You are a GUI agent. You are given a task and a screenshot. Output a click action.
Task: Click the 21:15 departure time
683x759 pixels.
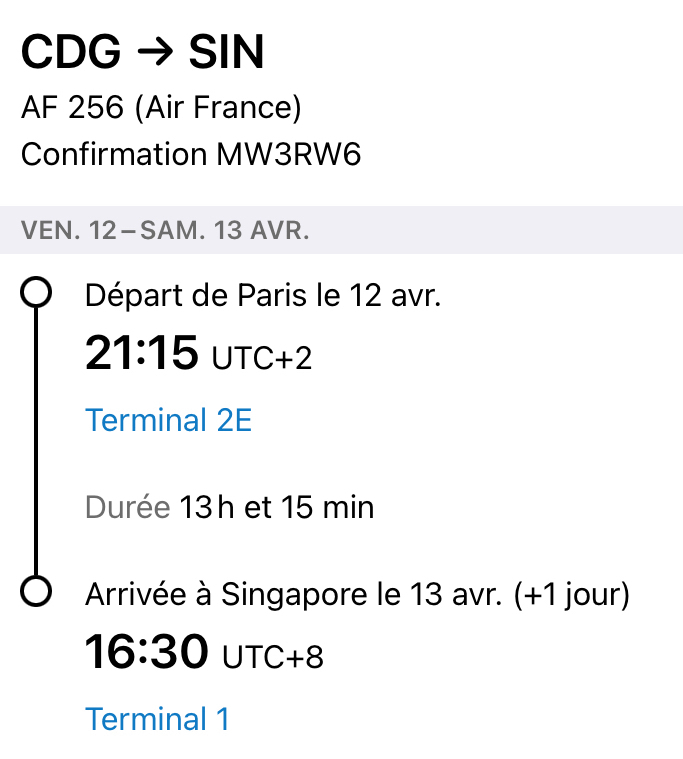click(x=141, y=353)
